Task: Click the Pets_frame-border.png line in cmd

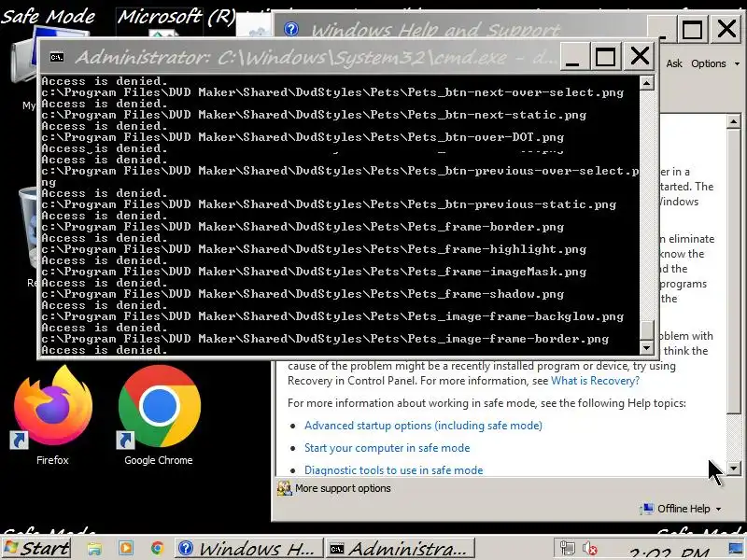Action: [303, 227]
